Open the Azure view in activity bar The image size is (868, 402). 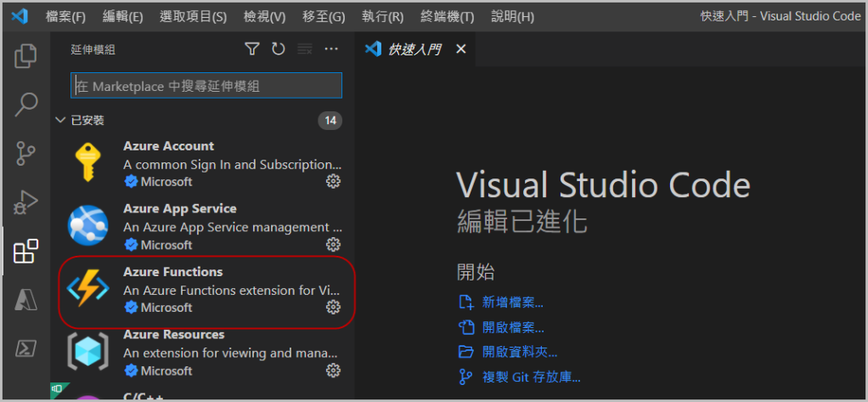[25, 300]
